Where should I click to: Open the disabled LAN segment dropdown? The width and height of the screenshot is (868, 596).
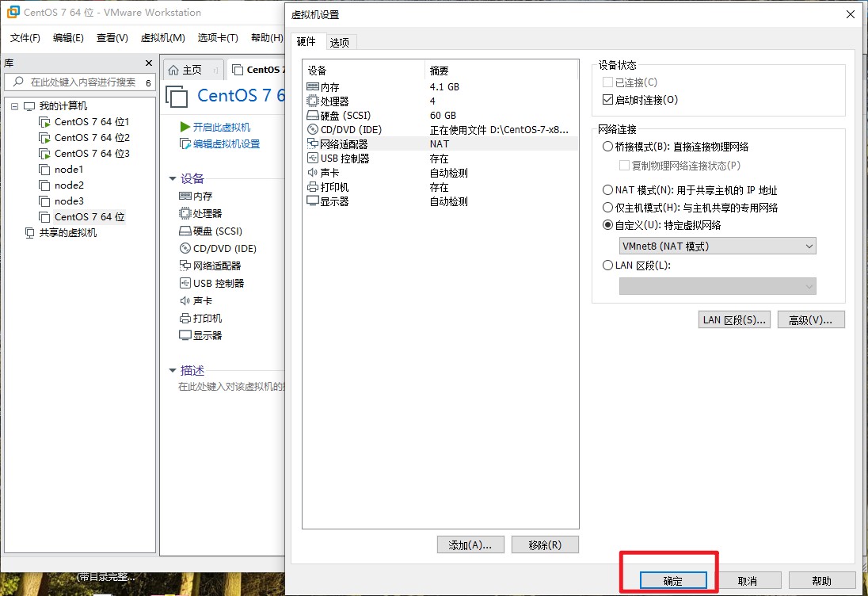click(x=718, y=286)
